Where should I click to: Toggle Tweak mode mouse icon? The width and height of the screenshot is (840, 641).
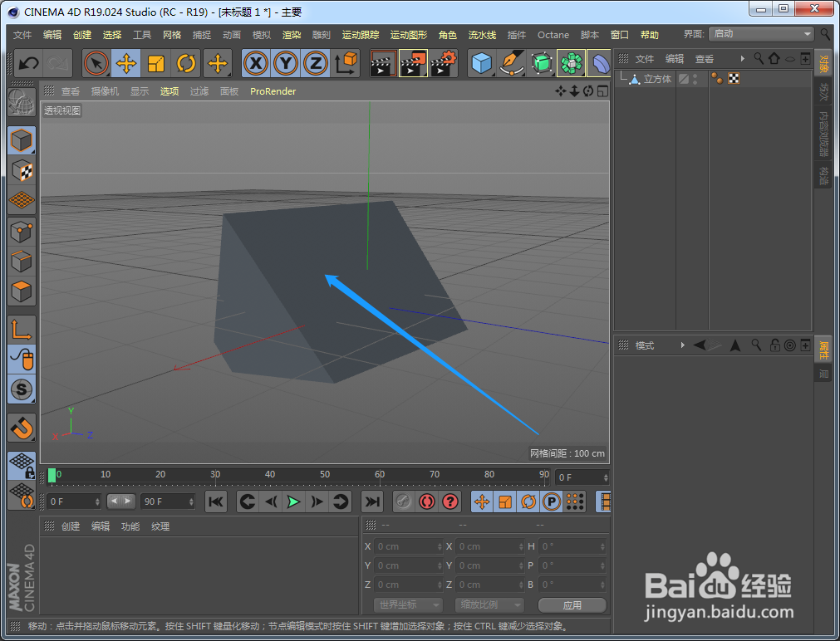coord(22,359)
